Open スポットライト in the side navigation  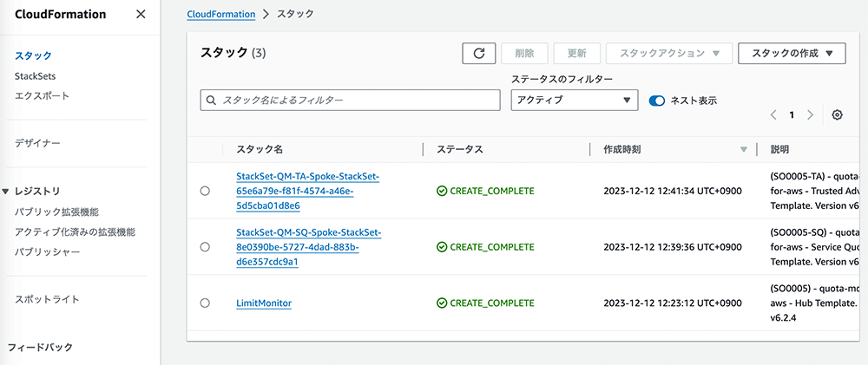(47, 300)
